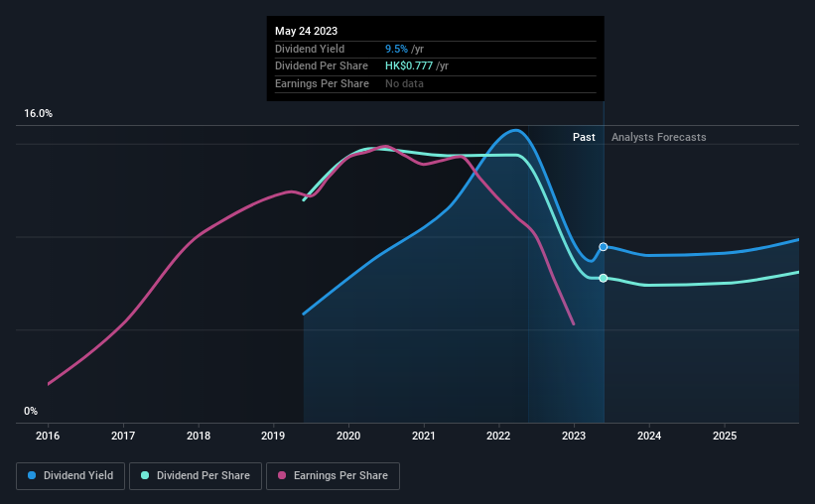815x504 pixels.
Task: Toggle the Earnings Per Share legend button
Action: [333, 476]
